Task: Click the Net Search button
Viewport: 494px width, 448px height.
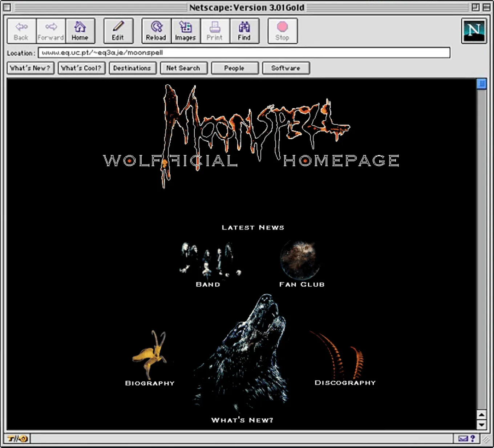Action: coord(184,68)
